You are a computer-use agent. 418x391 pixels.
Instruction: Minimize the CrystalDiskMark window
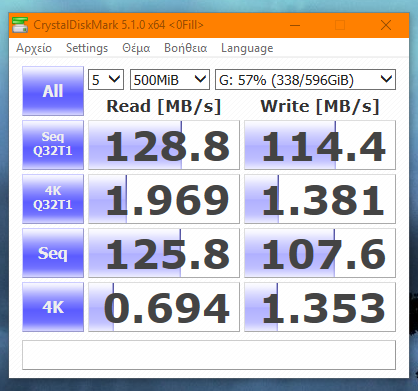click(x=295, y=25)
